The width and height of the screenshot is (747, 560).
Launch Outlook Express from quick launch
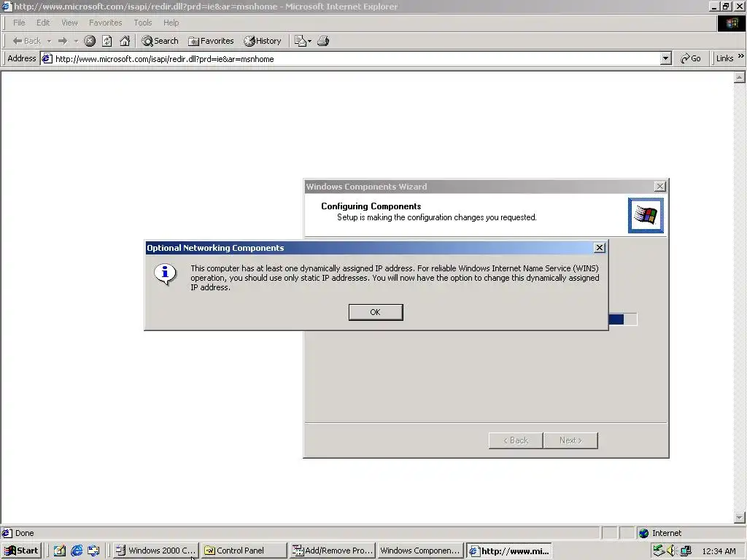coord(93,551)
